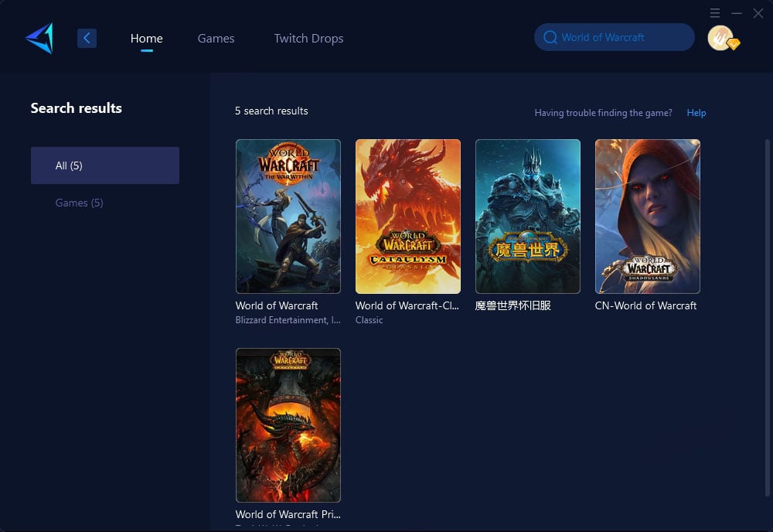773x532 pixels.
Task: Close the application window
Action: [758, 13]
